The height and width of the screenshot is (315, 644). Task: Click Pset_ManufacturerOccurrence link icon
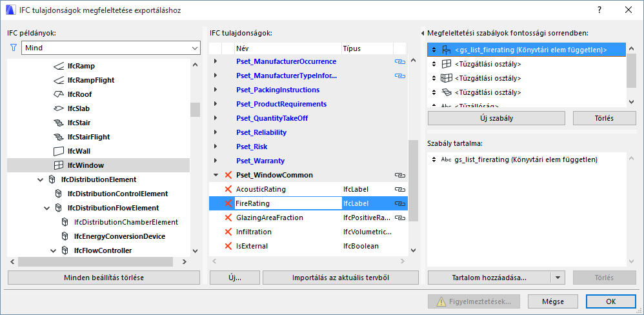pos(400,61)
